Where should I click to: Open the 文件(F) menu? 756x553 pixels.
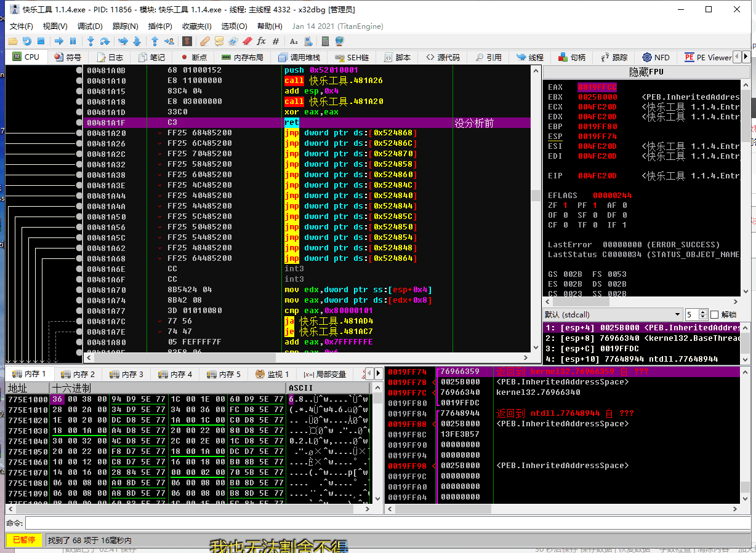22,26
